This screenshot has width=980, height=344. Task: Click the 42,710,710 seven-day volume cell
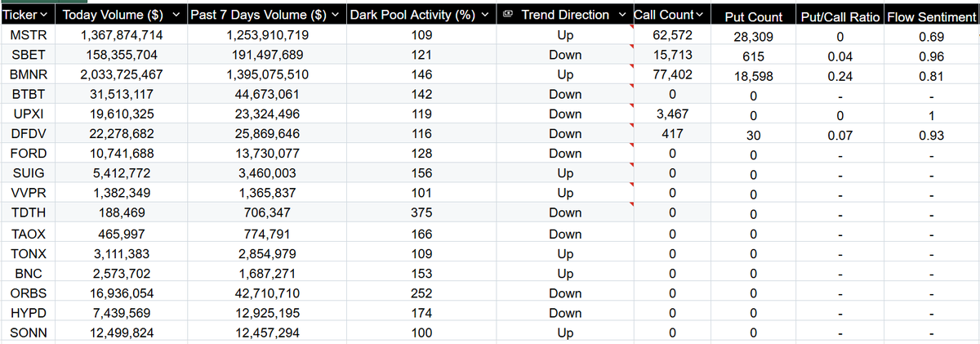coord(267,293)
